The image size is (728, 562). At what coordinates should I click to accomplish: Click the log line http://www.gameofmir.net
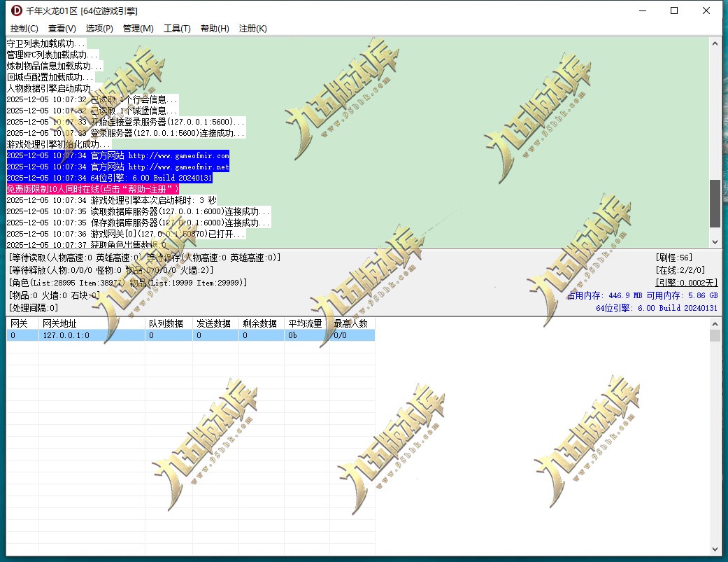118,167
